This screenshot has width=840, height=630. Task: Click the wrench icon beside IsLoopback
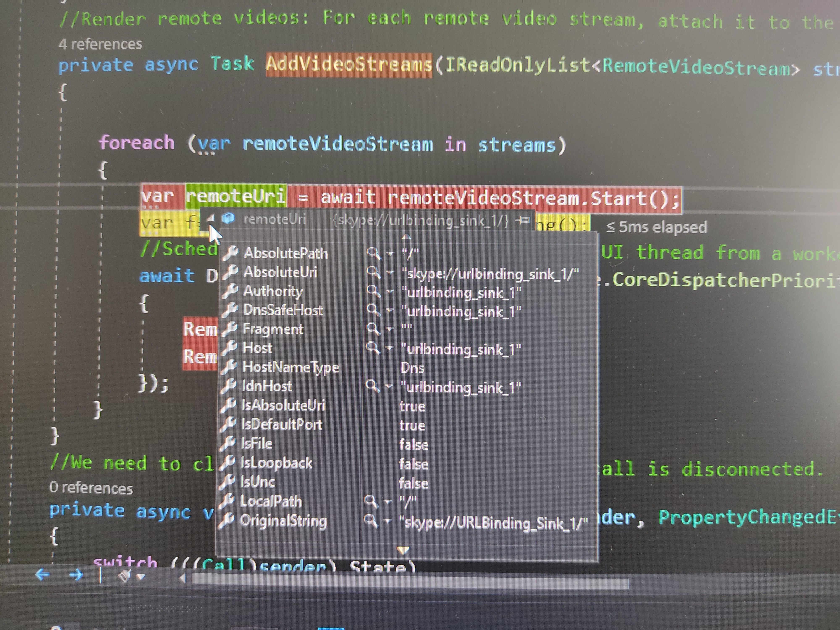[x=227, y=463]
